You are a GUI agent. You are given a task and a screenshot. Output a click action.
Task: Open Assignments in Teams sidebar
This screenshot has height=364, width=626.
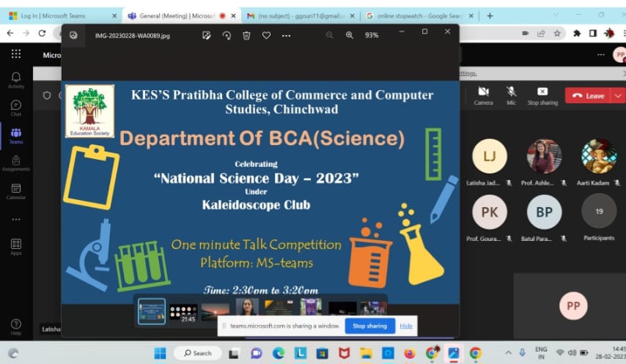click(x=15, y=164)
